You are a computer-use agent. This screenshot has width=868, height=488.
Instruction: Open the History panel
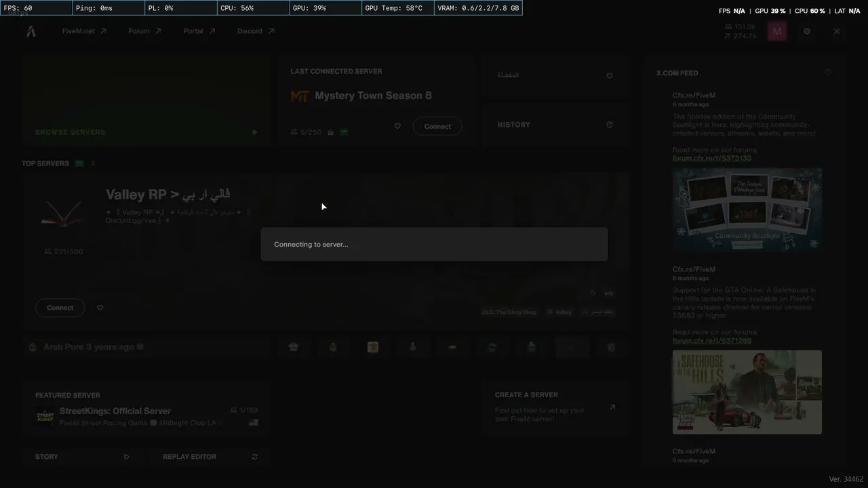[x=555, y=125]
